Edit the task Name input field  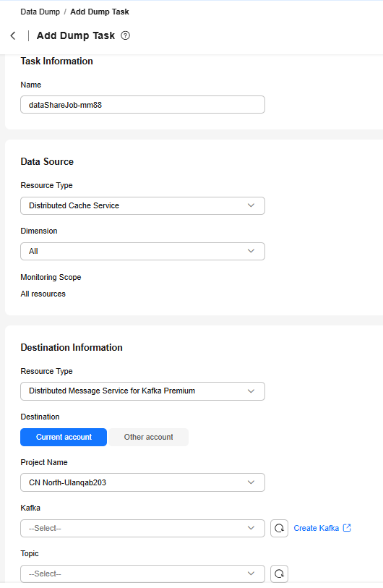tap(142, 105)
